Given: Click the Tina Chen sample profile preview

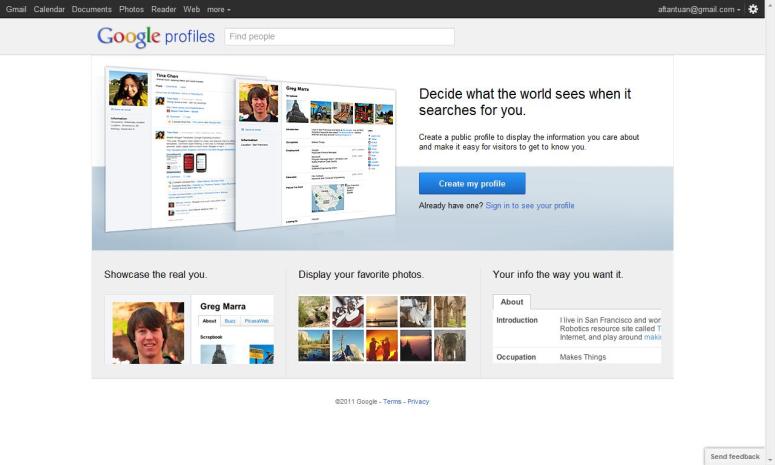Looking at the screenshot, I should pyautogui.click(x=170, y=148).
